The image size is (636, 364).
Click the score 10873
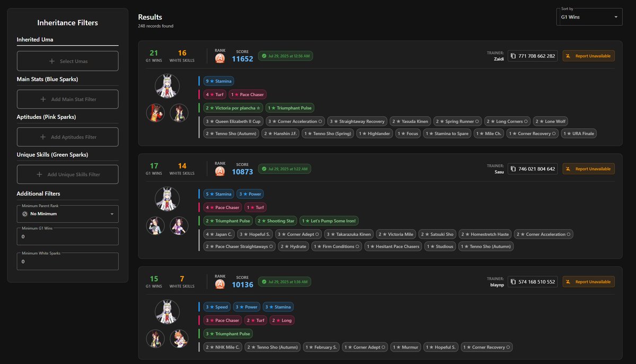(242, 172)
